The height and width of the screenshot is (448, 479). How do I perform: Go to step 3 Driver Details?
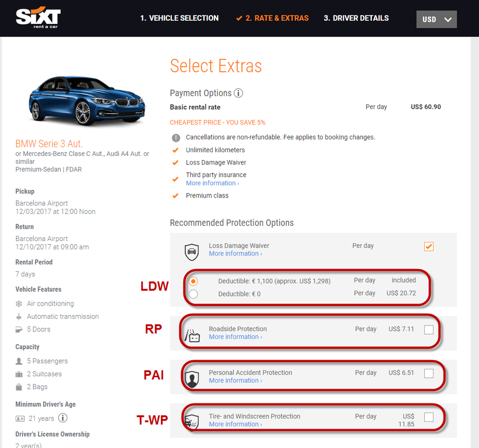point(356,18)
